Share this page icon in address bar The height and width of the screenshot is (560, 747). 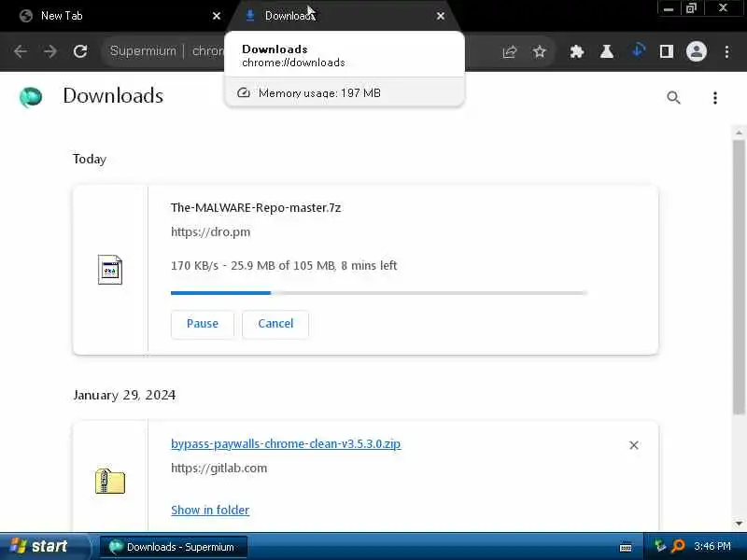(x=509, y=51)
